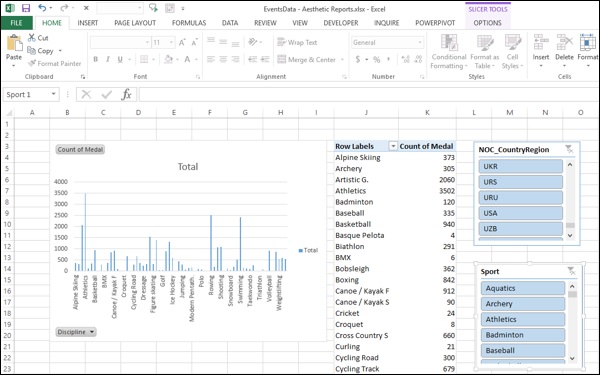Clear filter icon on NOC_CountryRegion slicer
The image size is (600, 378).
pos(569,150)
